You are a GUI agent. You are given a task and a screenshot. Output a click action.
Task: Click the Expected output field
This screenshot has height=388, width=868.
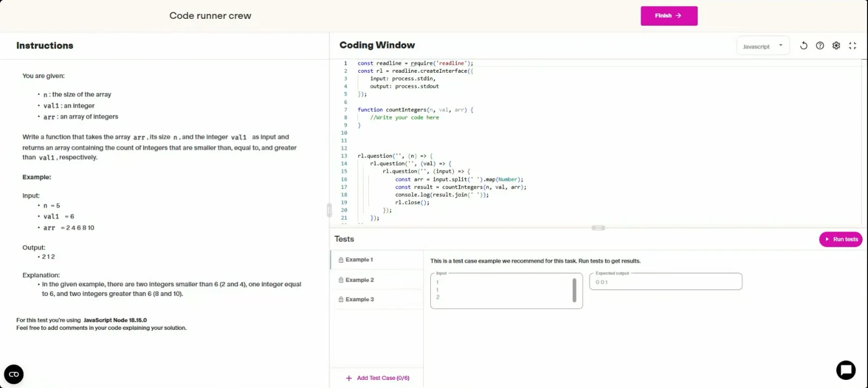666,282
